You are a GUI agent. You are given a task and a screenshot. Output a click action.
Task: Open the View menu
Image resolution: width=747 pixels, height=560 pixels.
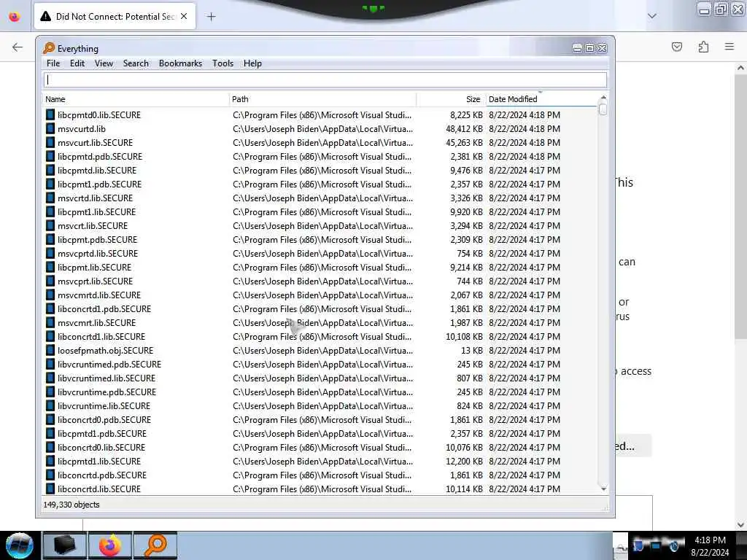click(x=104, y=63)
